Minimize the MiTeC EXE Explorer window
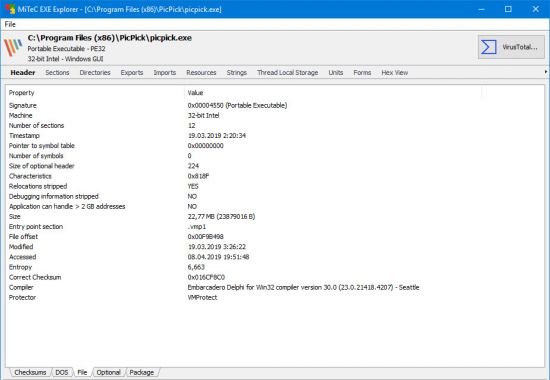550x380 pixels. coord(482,9)
